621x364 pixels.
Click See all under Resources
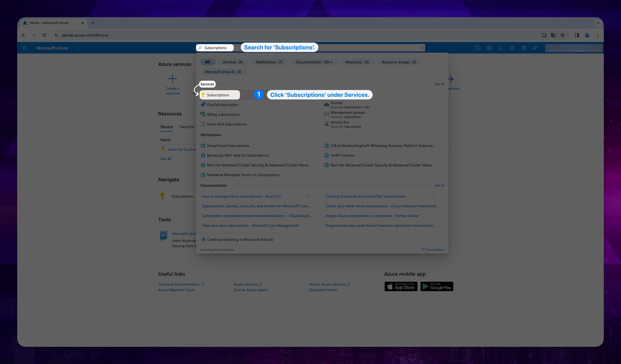point(166,159)
